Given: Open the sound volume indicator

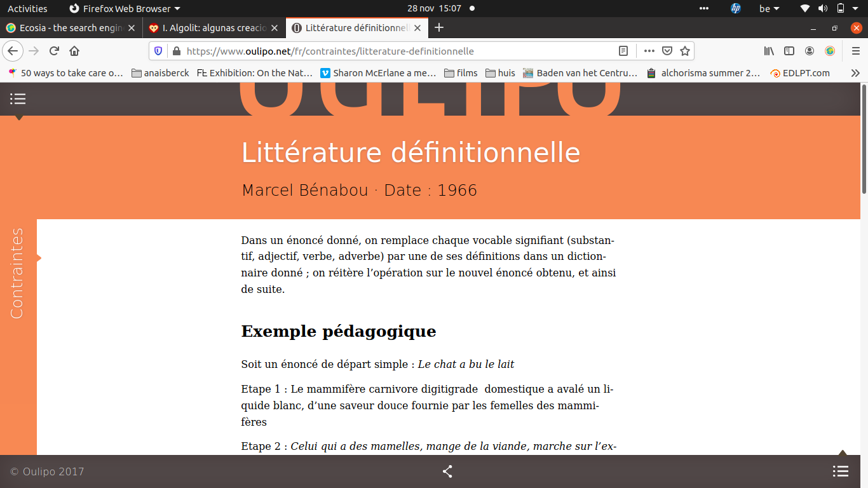Looking at the screenshot, I should tap(822, 8).
